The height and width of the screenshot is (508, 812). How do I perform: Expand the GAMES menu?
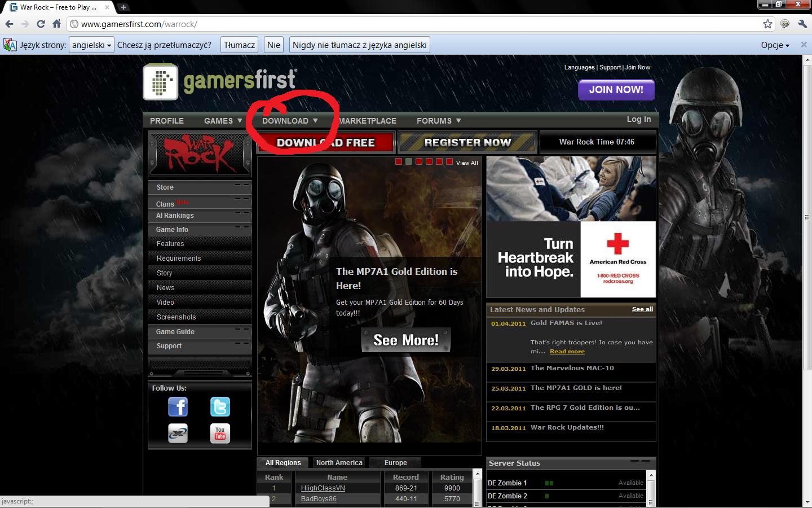click(x=223, y=121)
